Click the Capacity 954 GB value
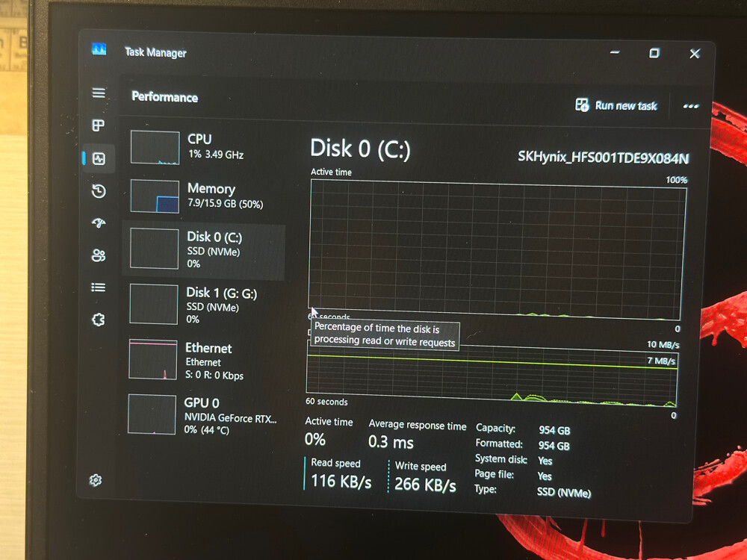The width and height of the screenshot is (747, 560). coord(554,431)
